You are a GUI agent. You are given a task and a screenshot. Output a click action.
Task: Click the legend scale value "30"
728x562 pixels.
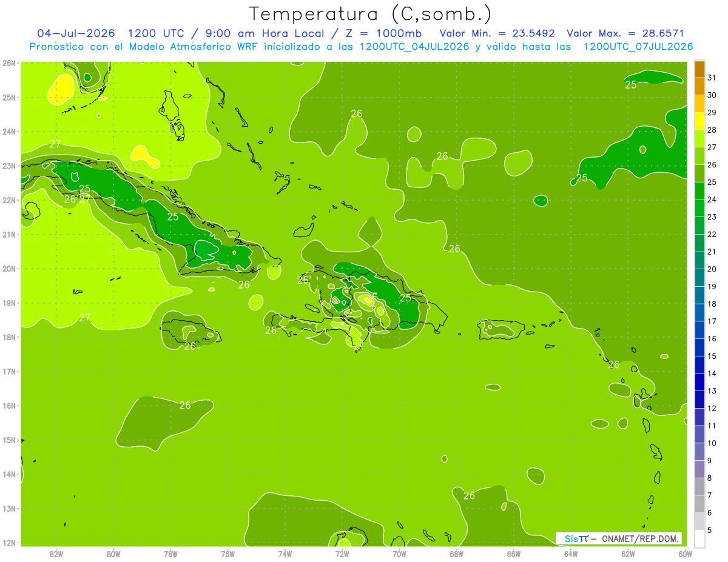(x=712, y=95)
